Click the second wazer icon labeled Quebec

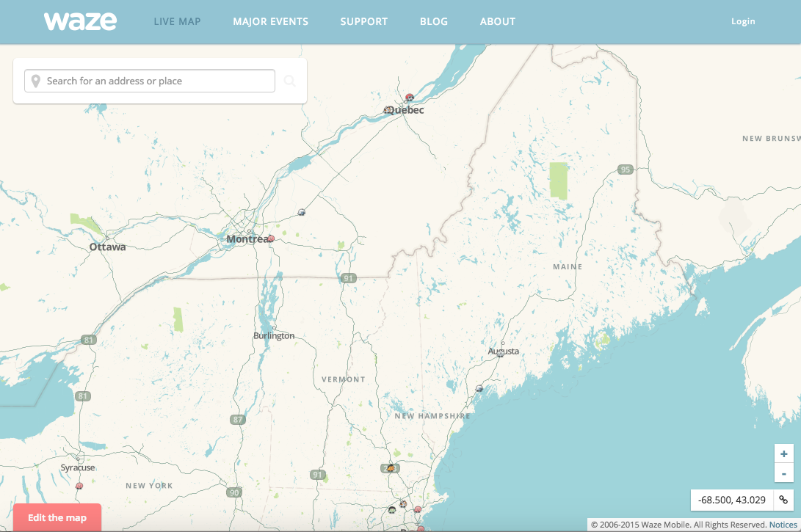[387, 110]
